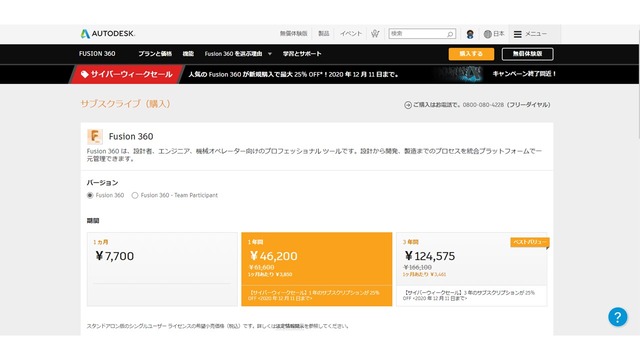Viewport: 640px width, 360px height.
Task: Select the 1年間 ¥46,200 plan card
Action: click(x=317, y=269)
